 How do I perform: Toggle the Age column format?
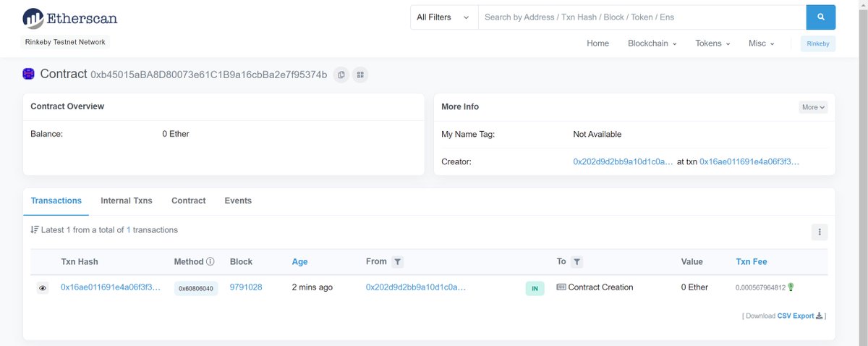pyautogui.click(x=300, y=262)
